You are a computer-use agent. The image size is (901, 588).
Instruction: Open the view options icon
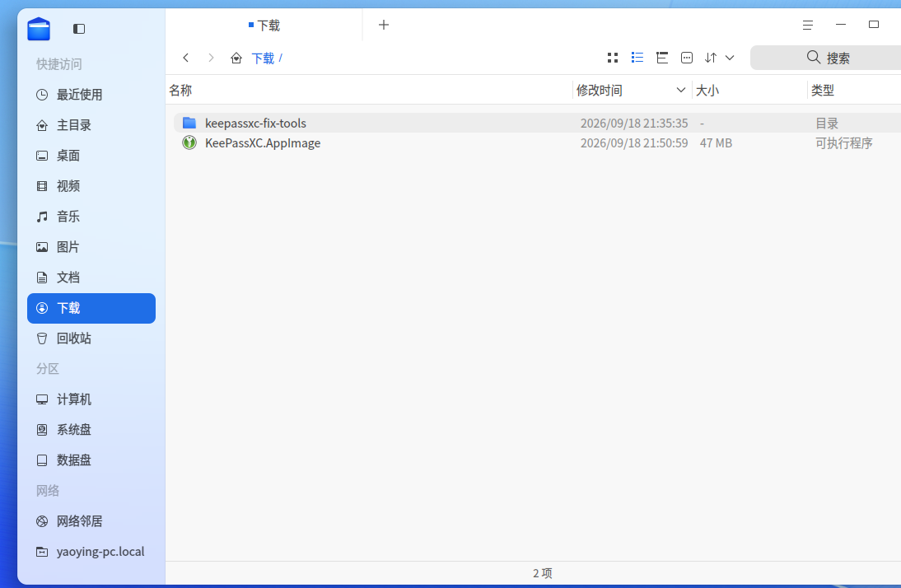(x=687, y=58)
